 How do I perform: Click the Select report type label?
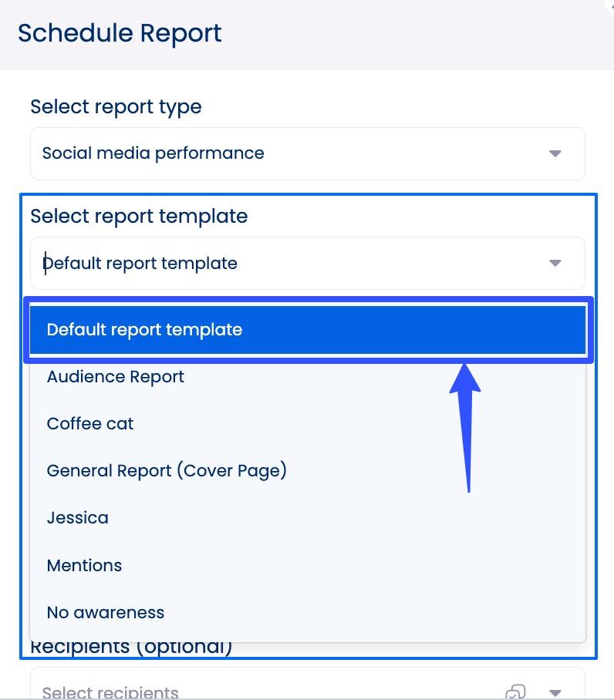click(116, 107)
